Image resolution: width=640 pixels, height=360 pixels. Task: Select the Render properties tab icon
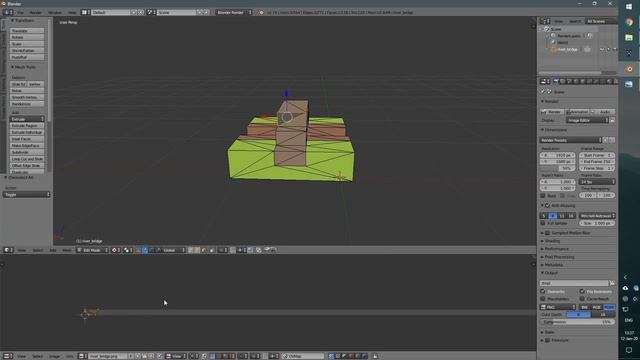point(556,82)
